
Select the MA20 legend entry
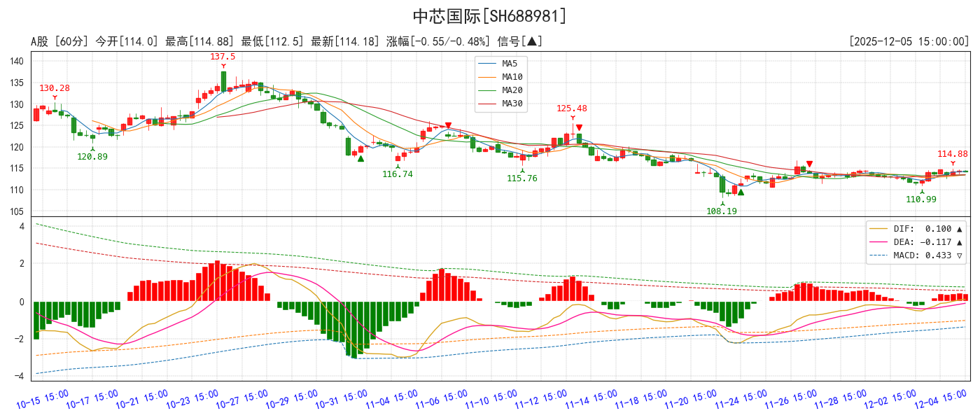512,90
